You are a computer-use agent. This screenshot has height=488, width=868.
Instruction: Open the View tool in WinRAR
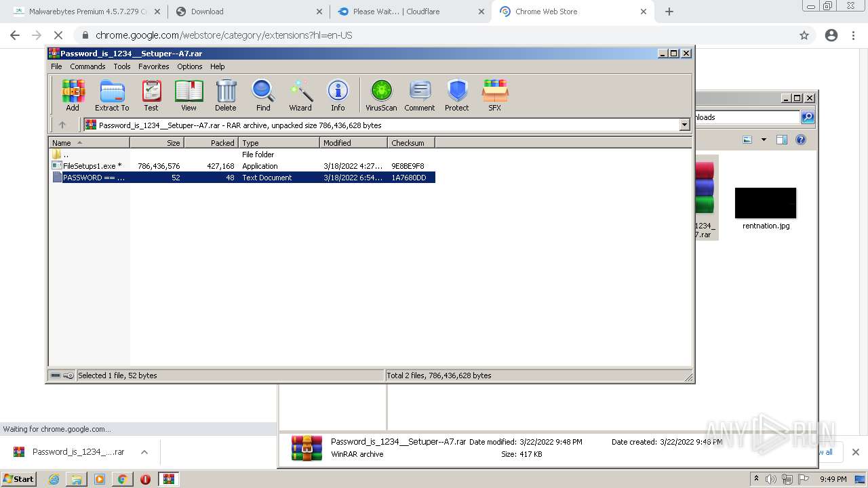[189, 96]
